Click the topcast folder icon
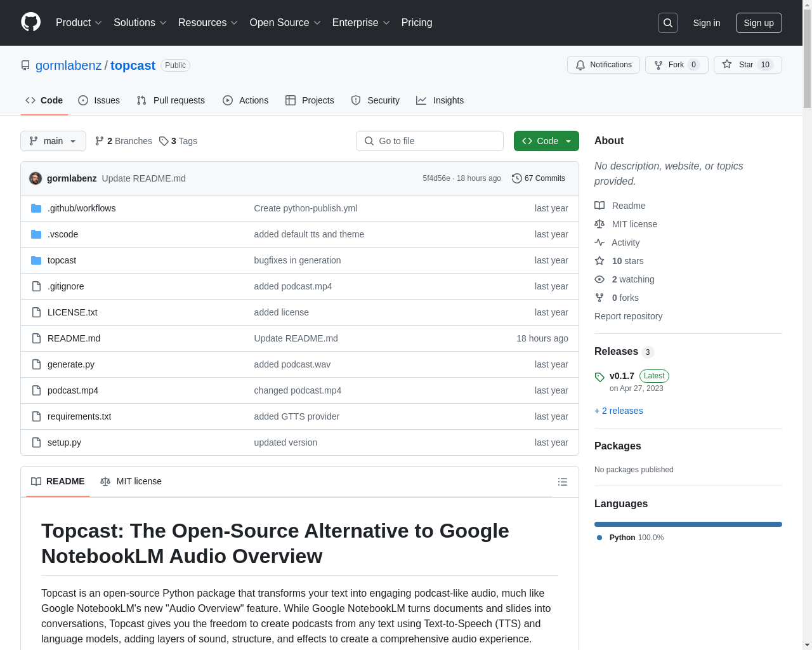The height and width of the screenshot is (650, 812). [x=36, y=260]
